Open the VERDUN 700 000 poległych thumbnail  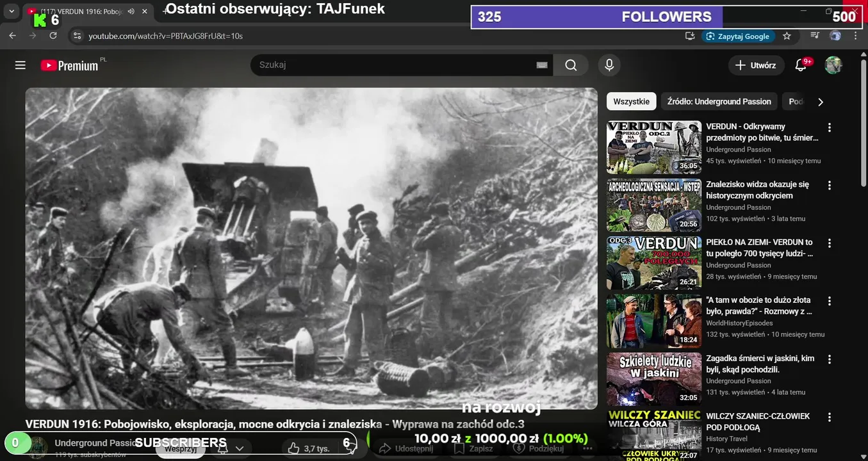point(654,263)
